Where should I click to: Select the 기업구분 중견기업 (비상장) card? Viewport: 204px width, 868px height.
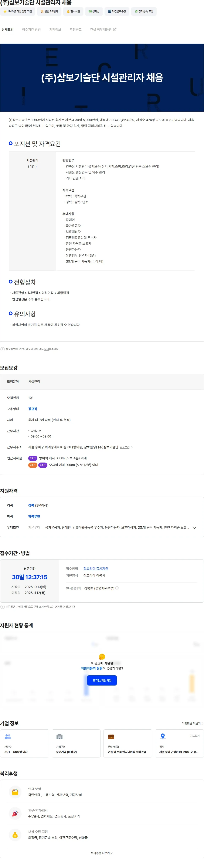(76, 744)
